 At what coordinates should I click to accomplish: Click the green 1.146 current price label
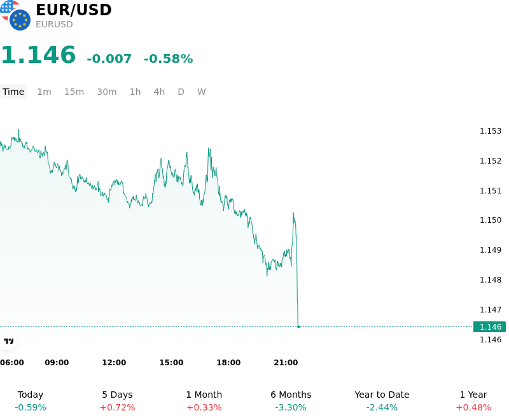(489, 327)
